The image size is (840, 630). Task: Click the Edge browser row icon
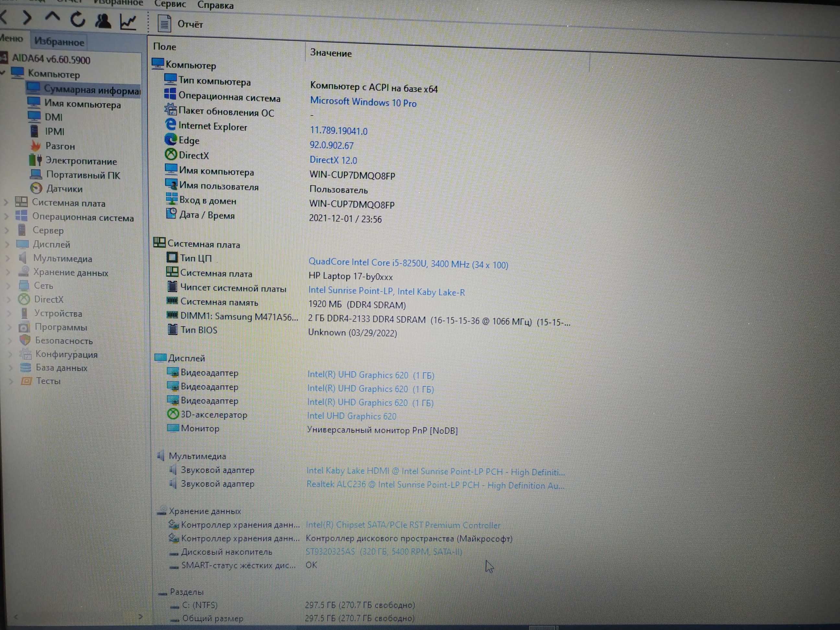pyautogui.click(x=170, y=139)
